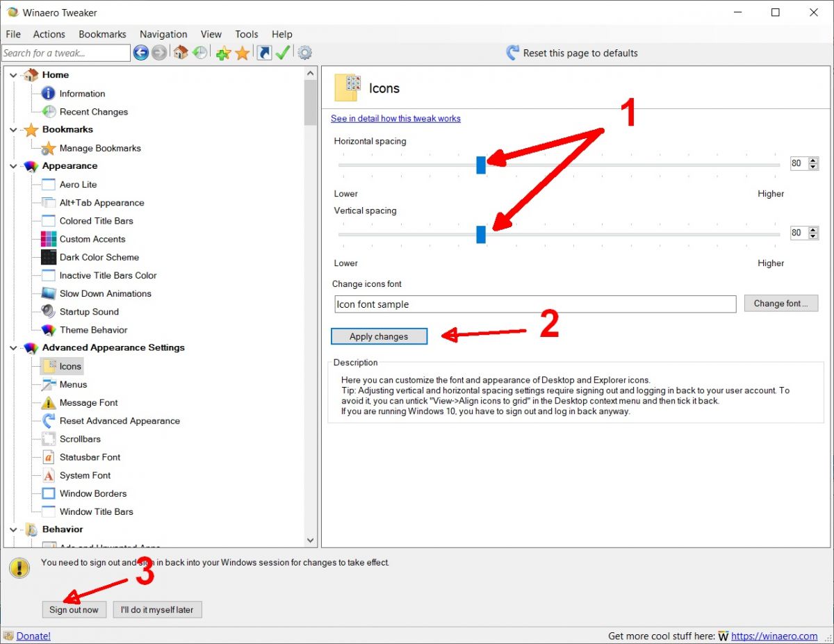Open the Actions menu
The width and height of the screenshot is (834, 644).
49,34
